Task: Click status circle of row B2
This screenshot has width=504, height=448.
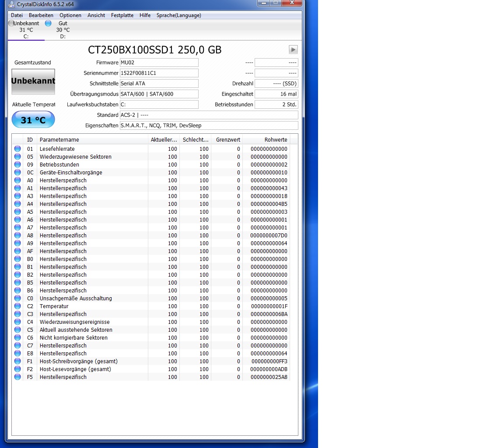Action: [x=17, y=274]
